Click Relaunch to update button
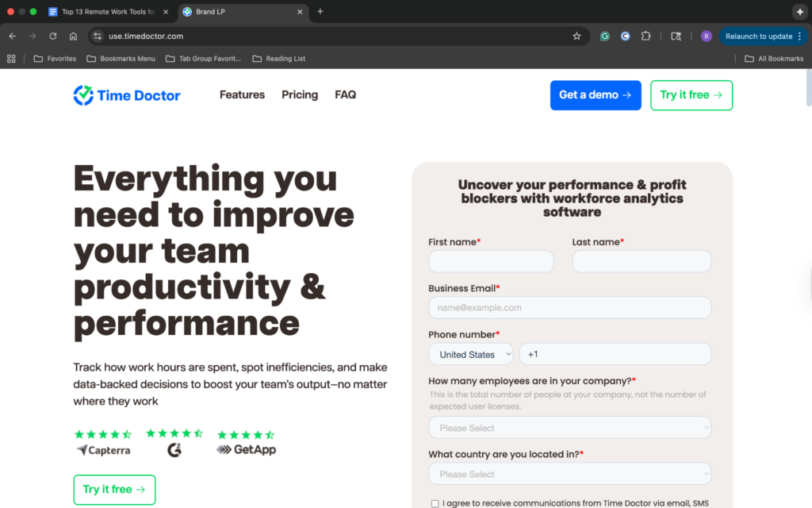 click(759, 37)
